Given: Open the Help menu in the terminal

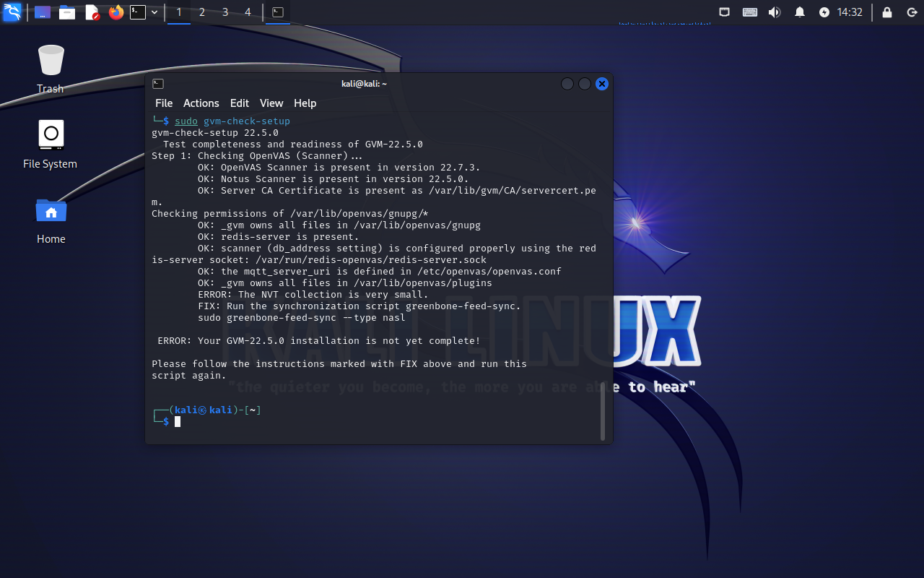Looking at the screenshot, I should coord(305,103).
